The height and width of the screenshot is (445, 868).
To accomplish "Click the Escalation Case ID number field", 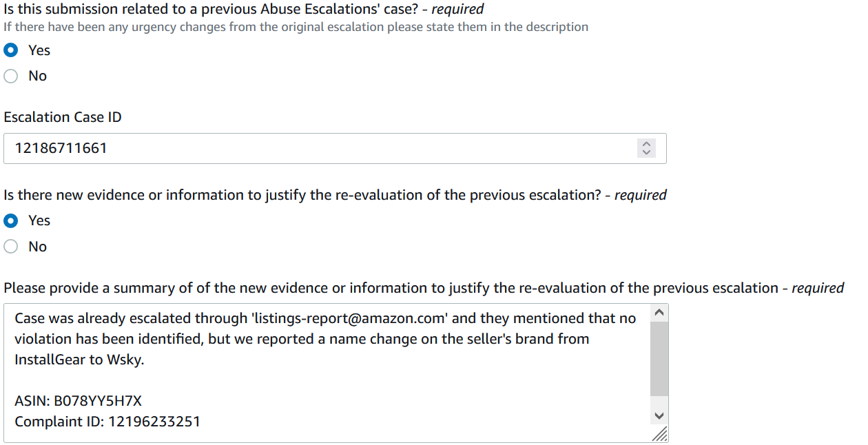I will click(x=335, y=148).
